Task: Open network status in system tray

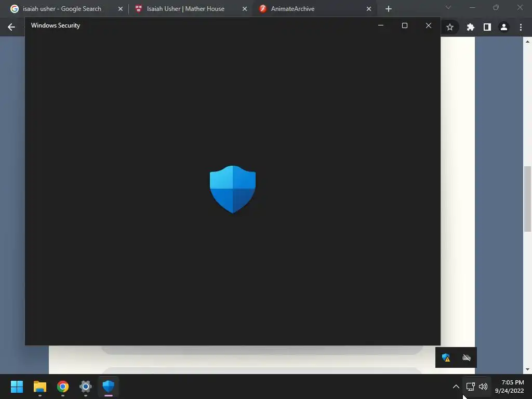Action: click(470, 387)
